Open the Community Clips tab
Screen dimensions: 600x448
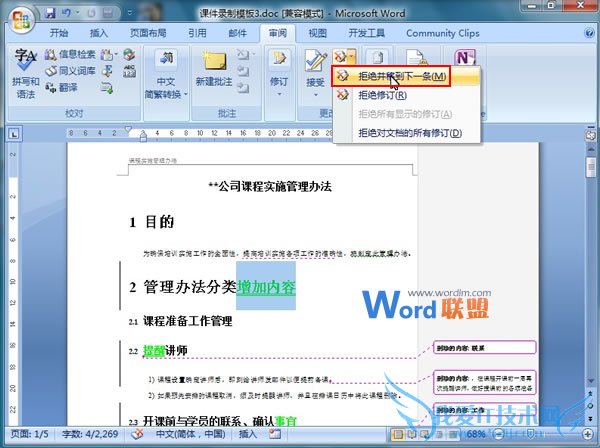(x=443, y=33)
